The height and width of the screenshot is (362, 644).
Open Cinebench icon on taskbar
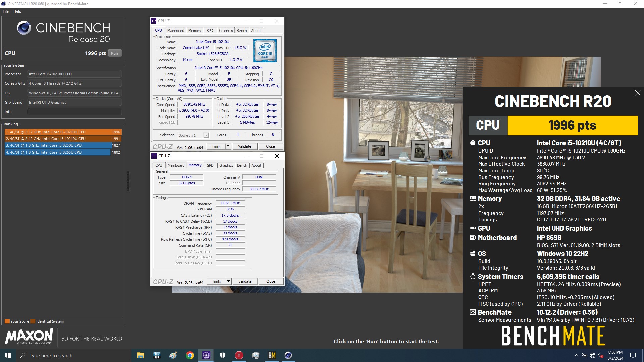pyautogui.click(x=288, y=355)
